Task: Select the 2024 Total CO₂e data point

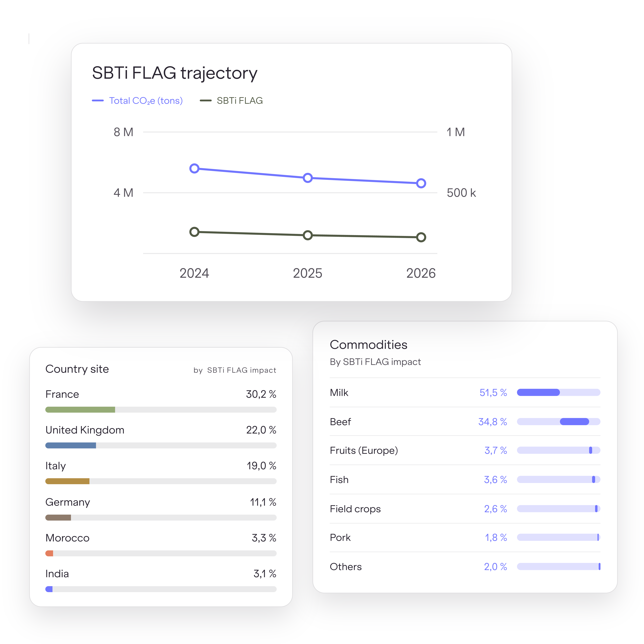Action: click(194, 169)
